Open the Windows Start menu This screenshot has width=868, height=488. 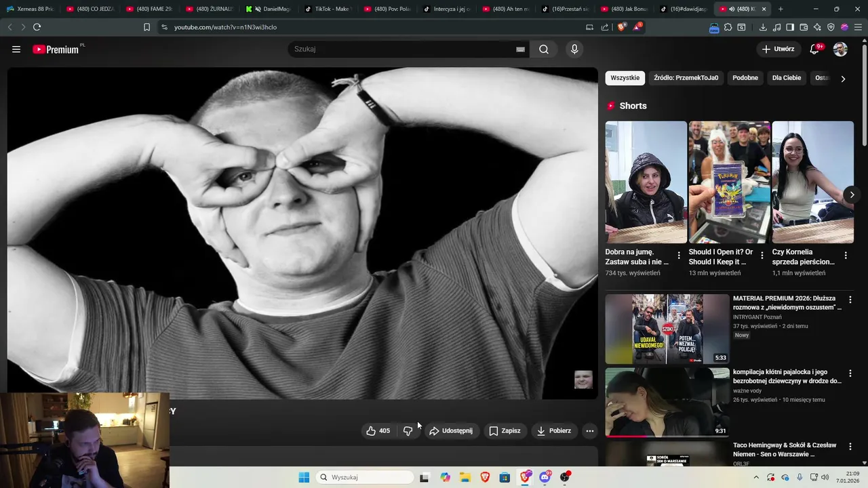[x=304, y=477]
